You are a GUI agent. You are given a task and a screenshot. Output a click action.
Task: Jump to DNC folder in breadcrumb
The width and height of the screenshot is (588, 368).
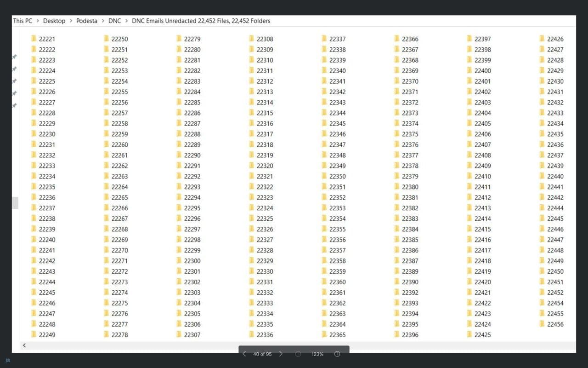114,21
